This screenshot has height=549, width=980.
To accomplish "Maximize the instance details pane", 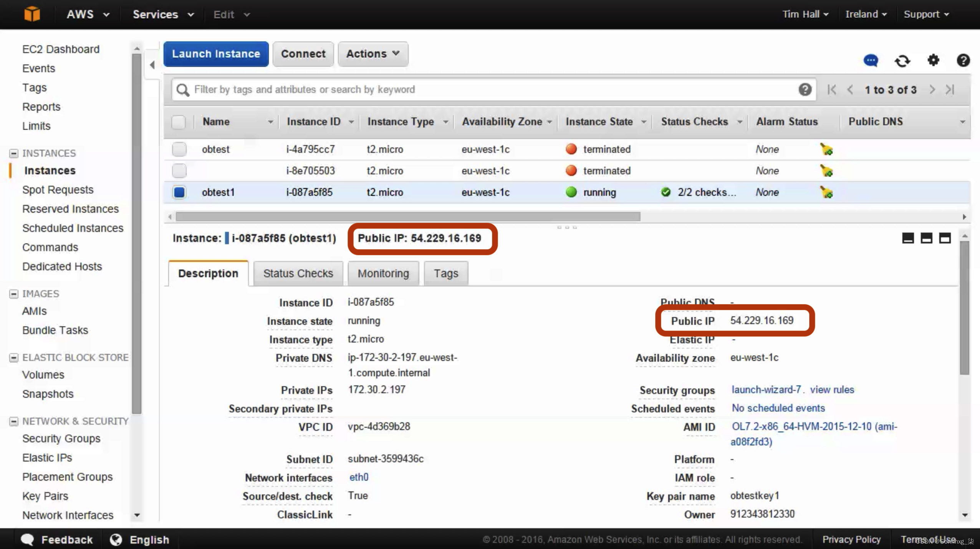I will pos(945,238).
